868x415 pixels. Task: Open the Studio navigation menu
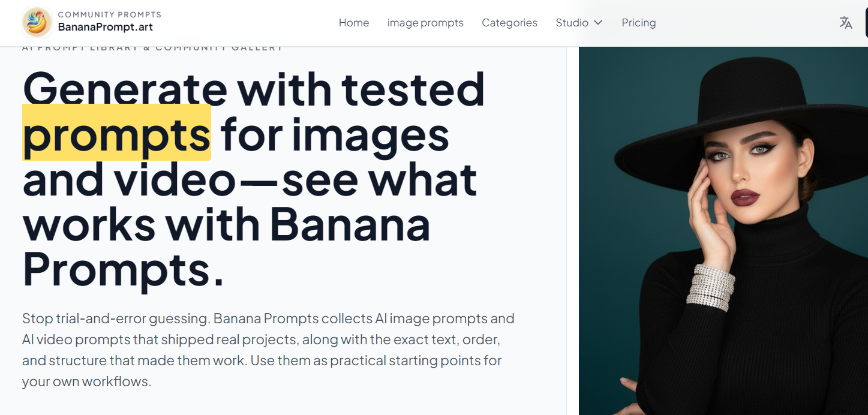click(572, 23)
